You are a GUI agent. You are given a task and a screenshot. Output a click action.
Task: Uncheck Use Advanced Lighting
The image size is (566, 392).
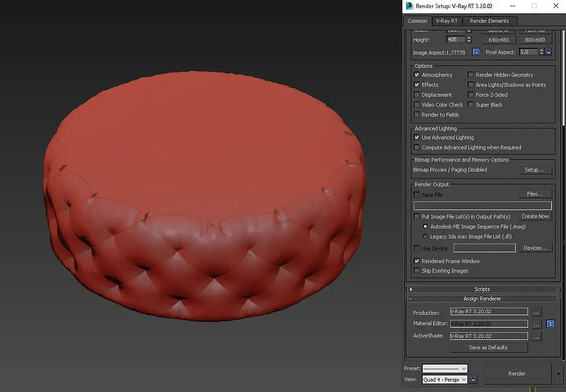tap(416, 138)
